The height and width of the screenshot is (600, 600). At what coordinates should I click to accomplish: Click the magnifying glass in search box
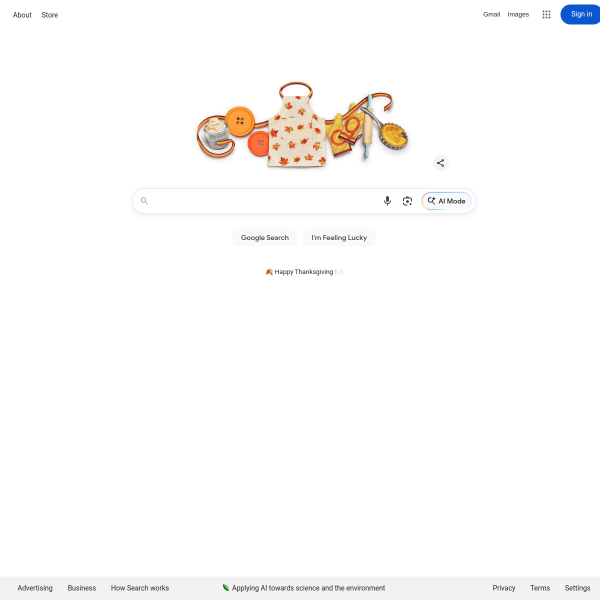[x=144, y=201]
